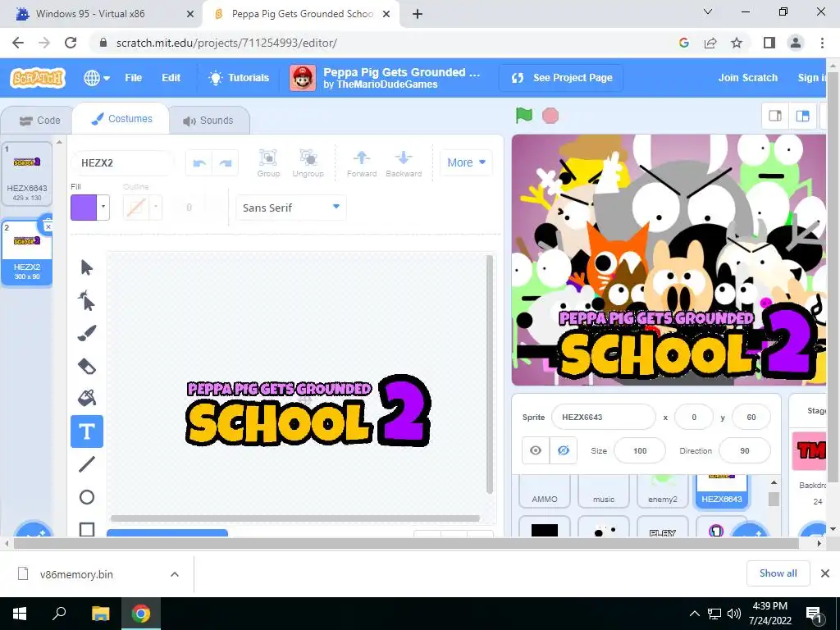Switch to small stage layout
The image size is (840, 630).
[x=775, y=116]
